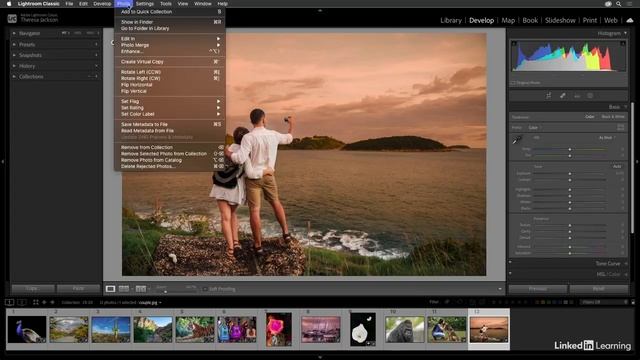Click the cloud sync status icon

click(x=630, y=20)
